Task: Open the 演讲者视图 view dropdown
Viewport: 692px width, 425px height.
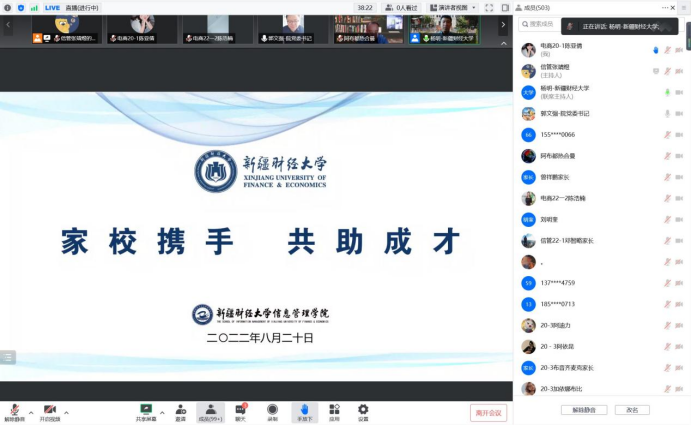Action: 457,7
